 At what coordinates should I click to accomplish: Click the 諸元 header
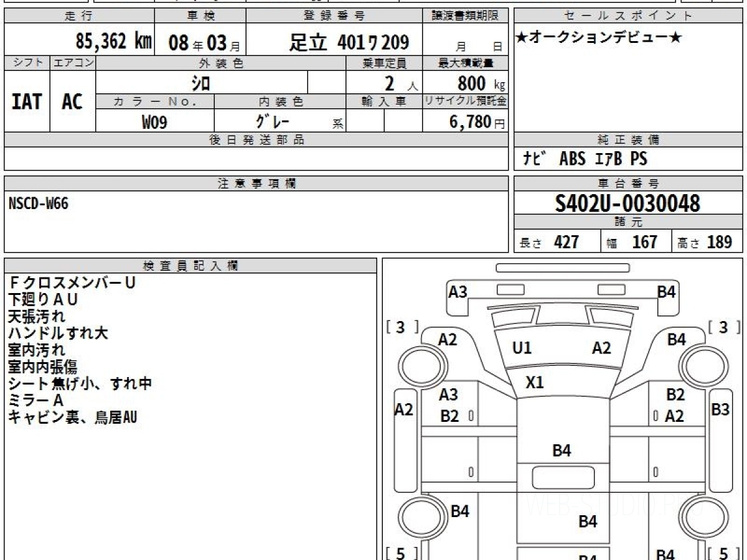(628, 222)
